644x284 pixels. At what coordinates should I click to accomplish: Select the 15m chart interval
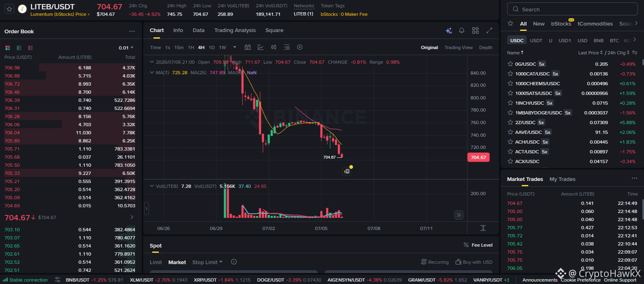(179, 47)
